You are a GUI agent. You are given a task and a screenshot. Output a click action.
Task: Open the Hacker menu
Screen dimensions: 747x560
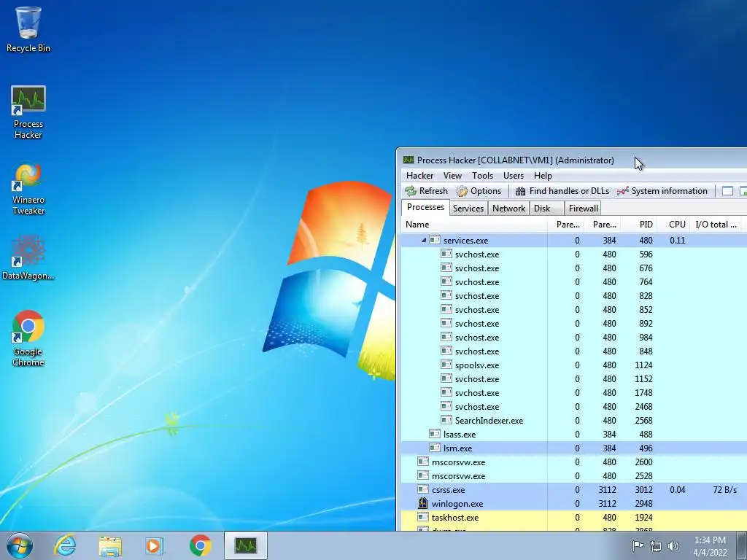coord(419,176)
